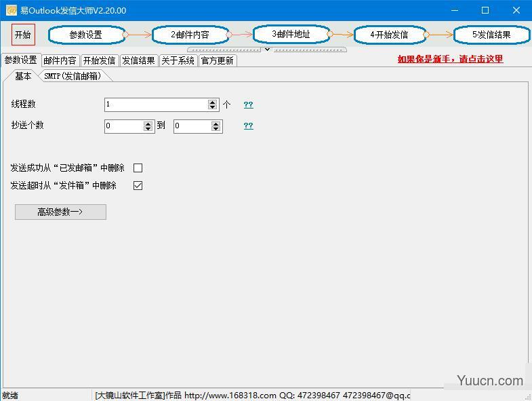
Task: Open the 官方更新 tab
Action: click(218, 60)
